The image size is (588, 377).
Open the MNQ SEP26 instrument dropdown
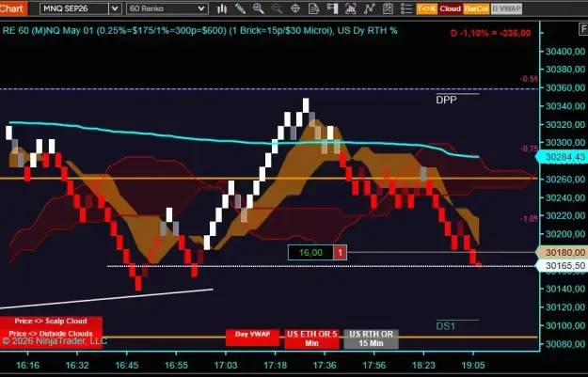[x=81, y=8]
